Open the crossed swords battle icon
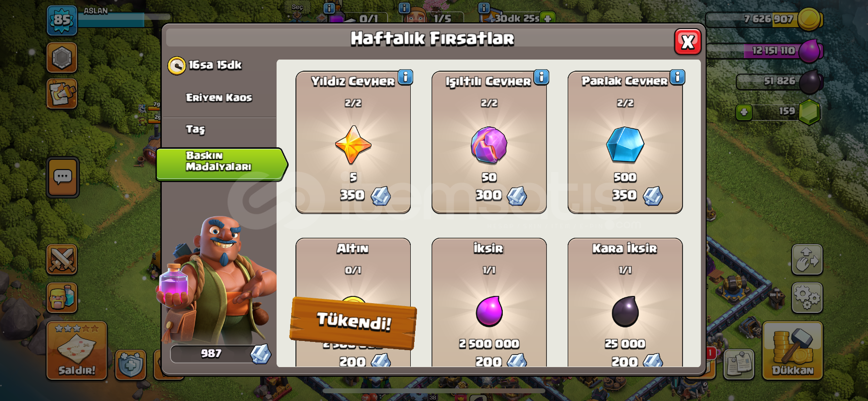This screenshot has width=868, height=401. [62, 260]
